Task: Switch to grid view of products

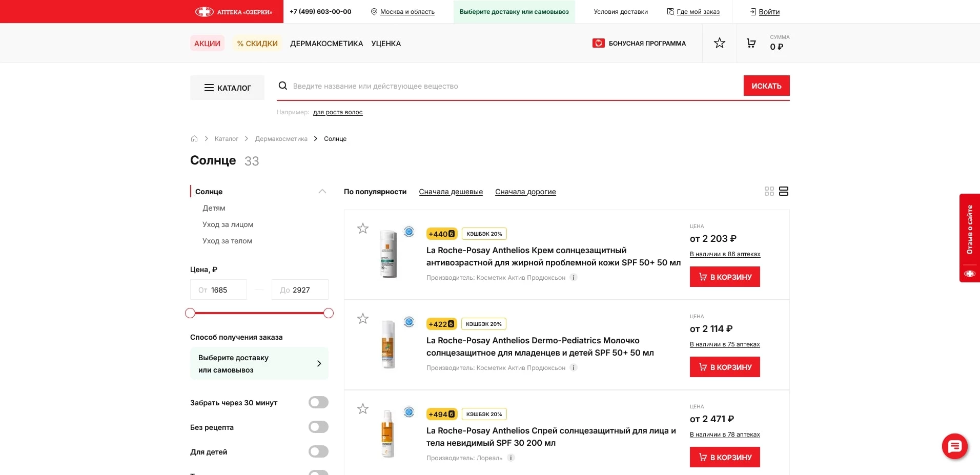Action: coord(769,191)
